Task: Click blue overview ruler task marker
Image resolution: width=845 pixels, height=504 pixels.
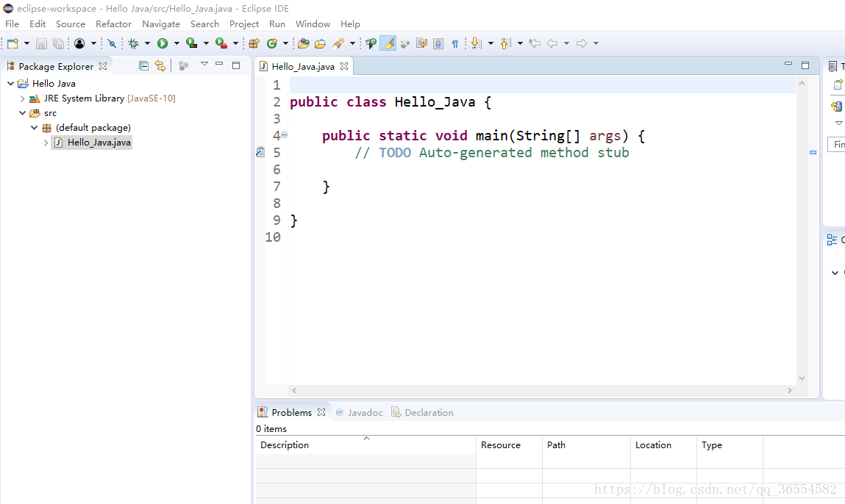Action: pos(813,153)
